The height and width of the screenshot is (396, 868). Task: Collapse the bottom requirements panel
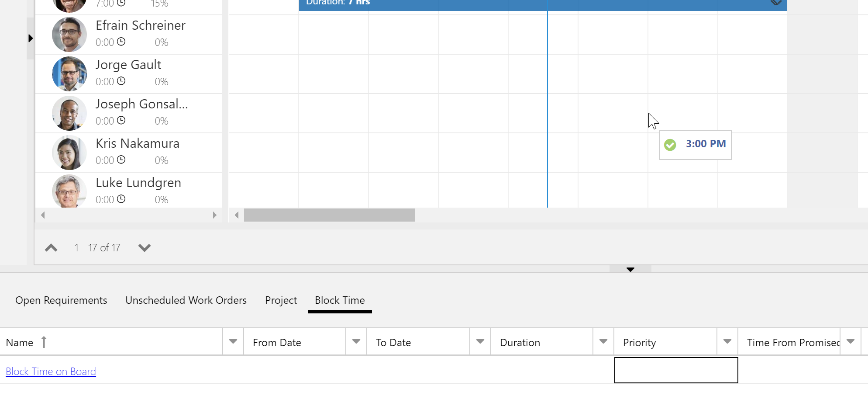coord(630,269)
